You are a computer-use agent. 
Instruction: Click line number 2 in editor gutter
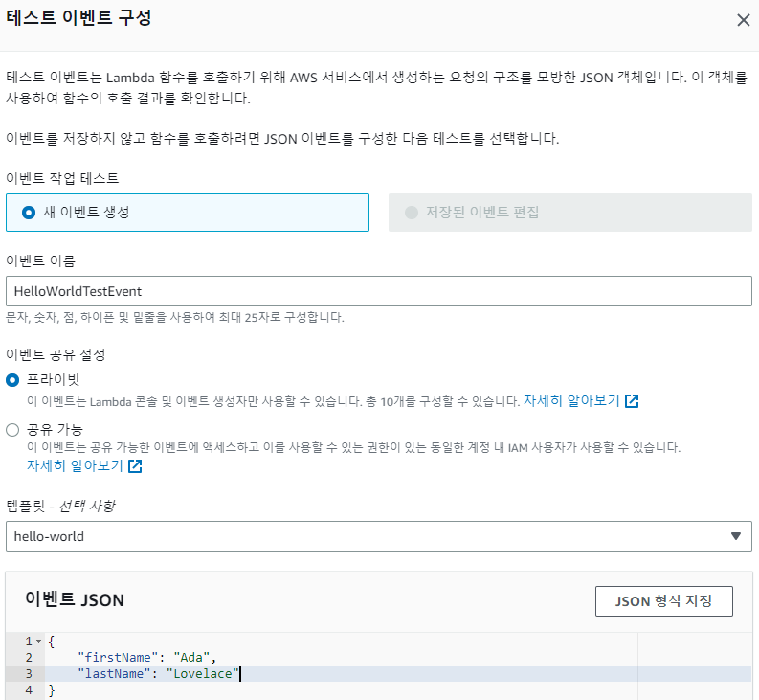[x=29, y=657]
